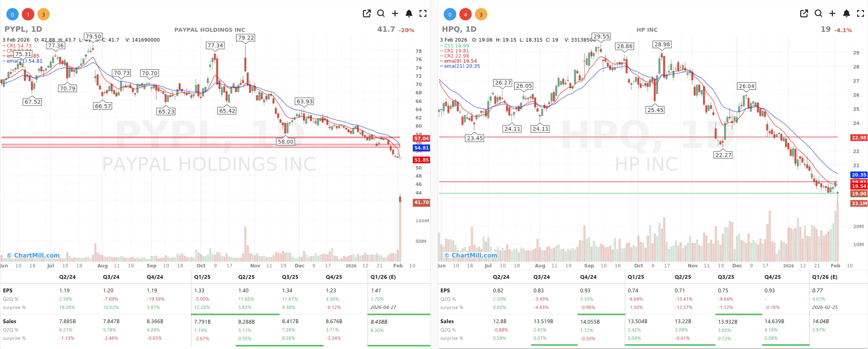
Task: Expand HPQ chart to fullscreen
Action: tap(861, 14)
